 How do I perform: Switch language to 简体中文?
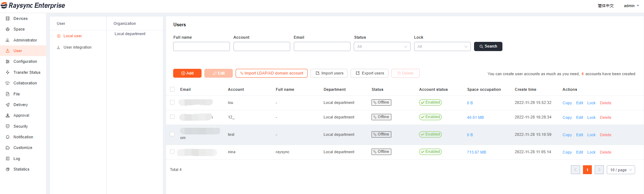606,6
